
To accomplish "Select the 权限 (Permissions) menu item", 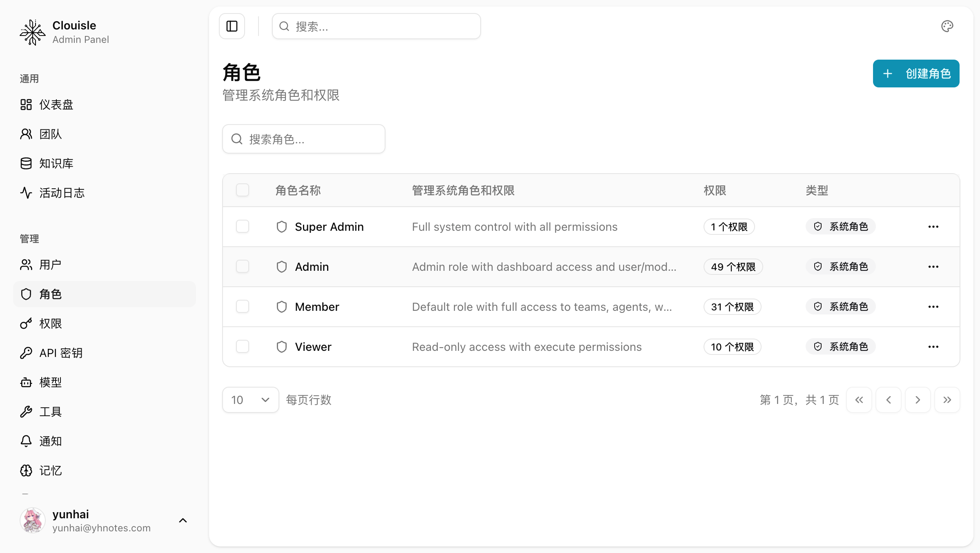I will 51,323.
